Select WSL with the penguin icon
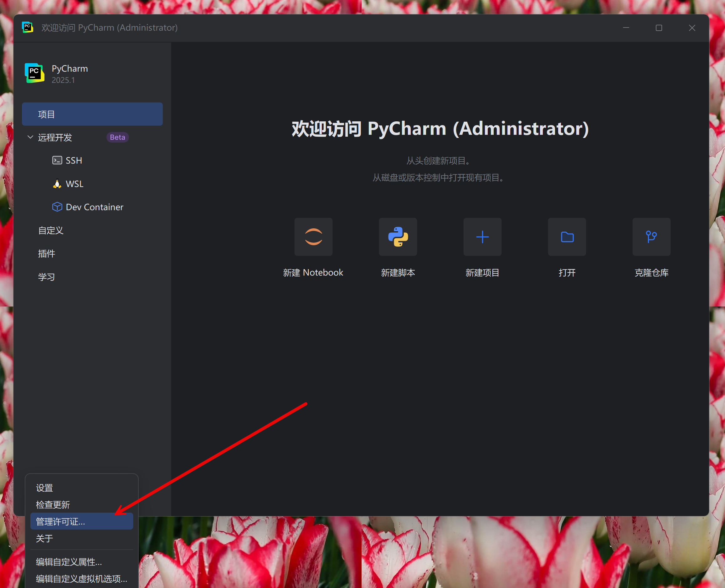 pos(74,184)
